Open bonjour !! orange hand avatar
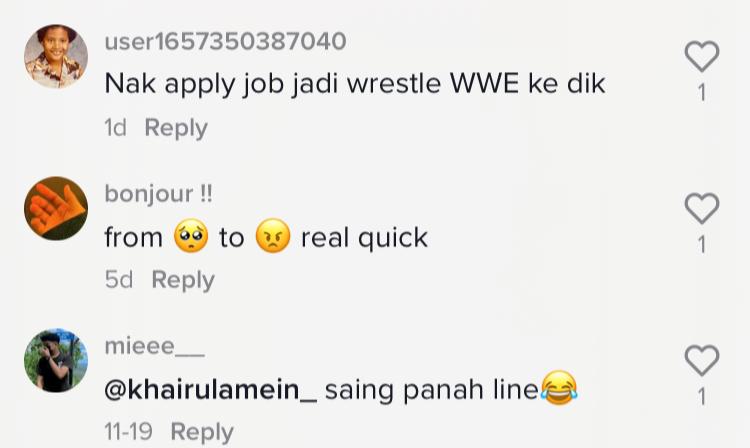Viewport: 750px width, 448px height. (56, 208)
